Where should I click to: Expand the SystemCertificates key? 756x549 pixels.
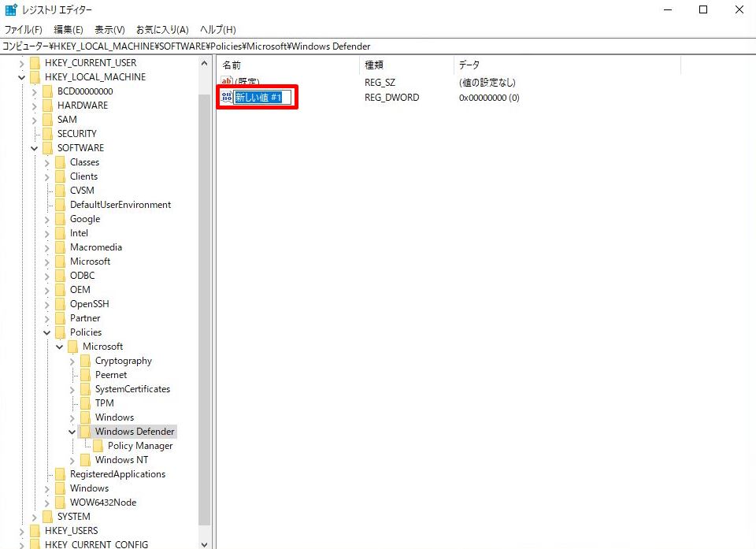point(72,389)
